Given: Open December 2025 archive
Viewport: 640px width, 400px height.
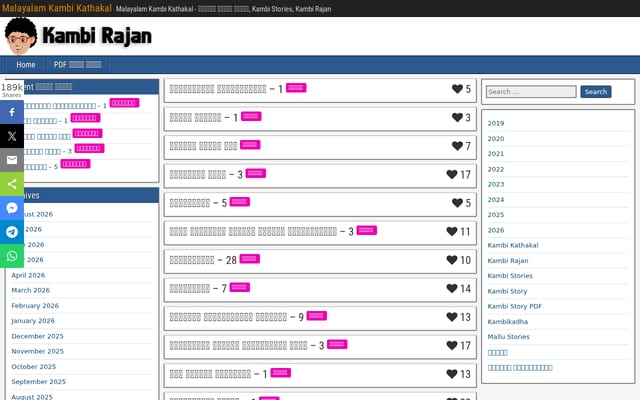Looking at the screenshot, I should click(x=37, y=336).
